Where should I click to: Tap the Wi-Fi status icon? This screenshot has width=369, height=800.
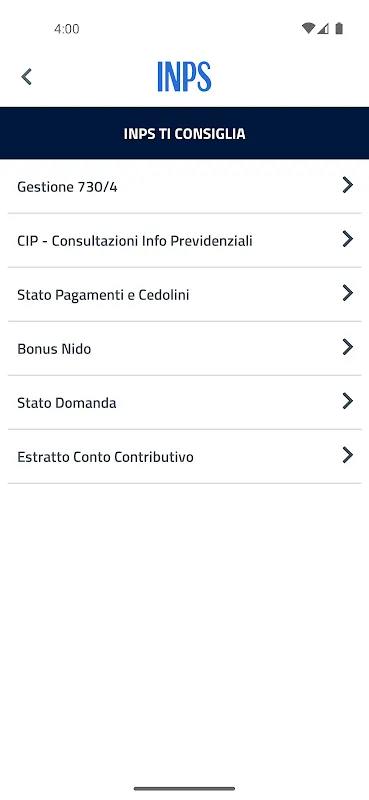point(308,28)
